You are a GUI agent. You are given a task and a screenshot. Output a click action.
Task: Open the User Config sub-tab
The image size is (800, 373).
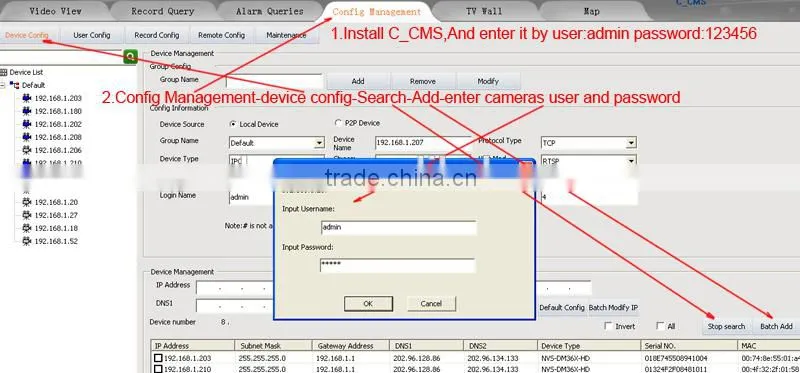[92, 35]
